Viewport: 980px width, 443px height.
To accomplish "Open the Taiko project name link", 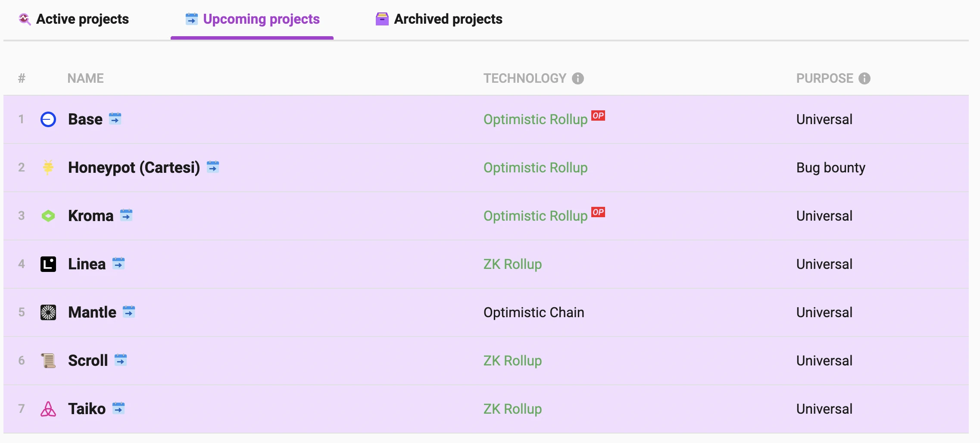I will (x=87, y=409).
